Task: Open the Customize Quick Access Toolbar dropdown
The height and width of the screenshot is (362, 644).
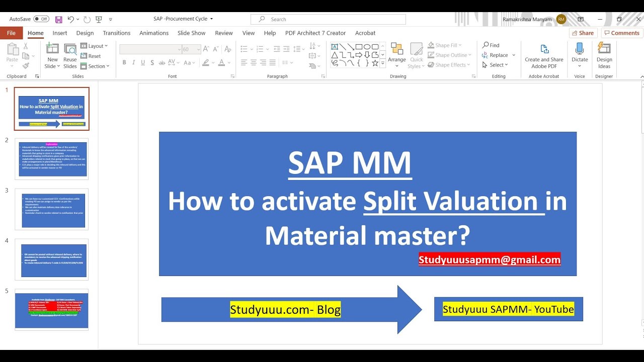Action: pyautogui.click(x=111, y=19)
